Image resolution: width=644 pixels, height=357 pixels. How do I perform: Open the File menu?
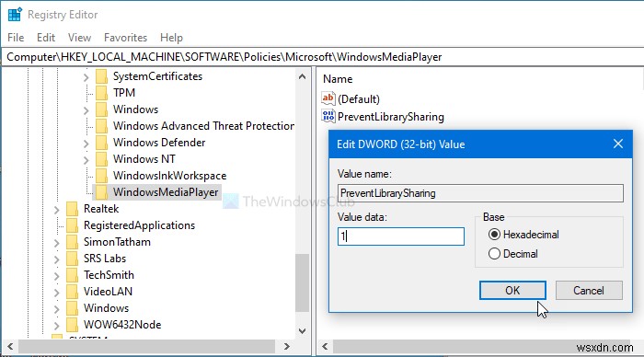16,38
